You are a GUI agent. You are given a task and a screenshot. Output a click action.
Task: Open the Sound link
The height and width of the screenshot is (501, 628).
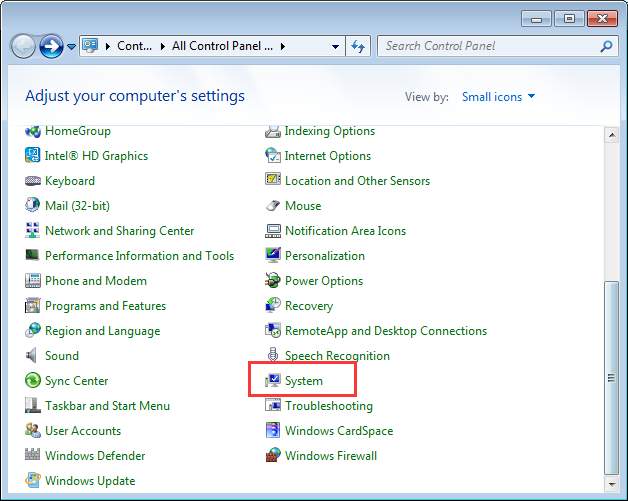tap(62, 356)
